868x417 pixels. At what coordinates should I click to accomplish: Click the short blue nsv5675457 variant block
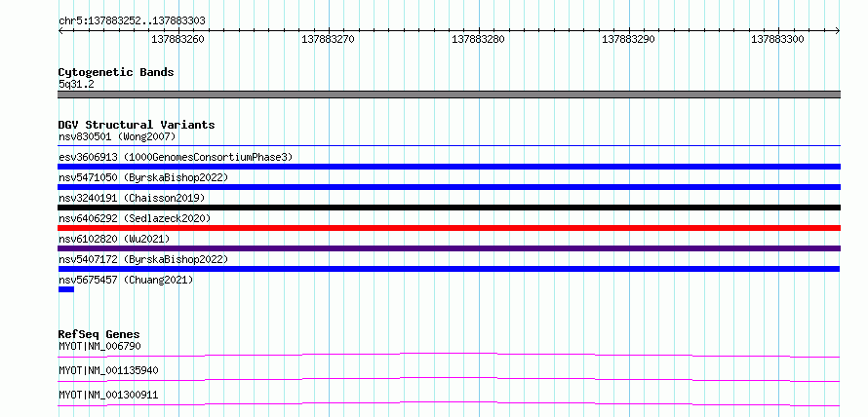coord(66,289)
